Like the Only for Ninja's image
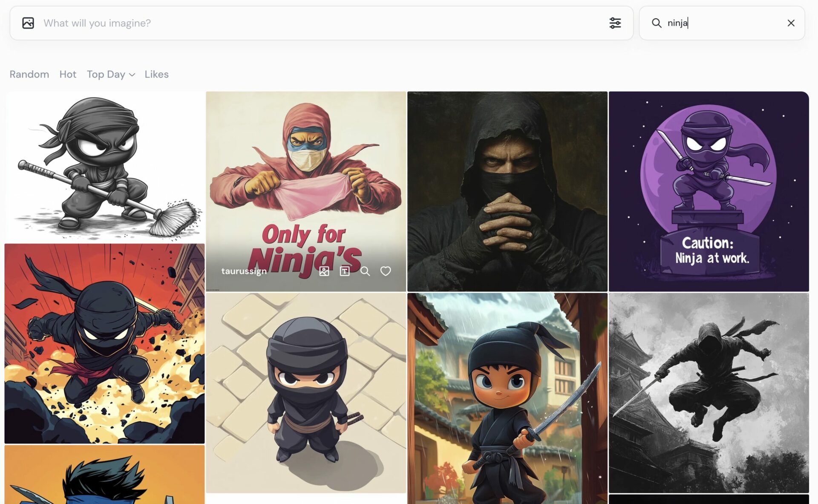 [x=385, y=271]
